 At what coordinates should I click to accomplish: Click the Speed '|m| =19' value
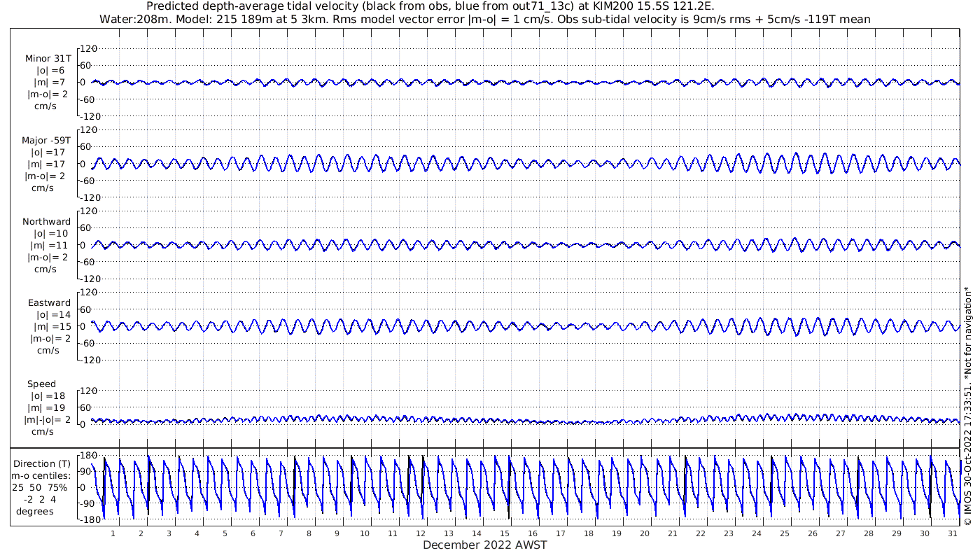point(48,407)
